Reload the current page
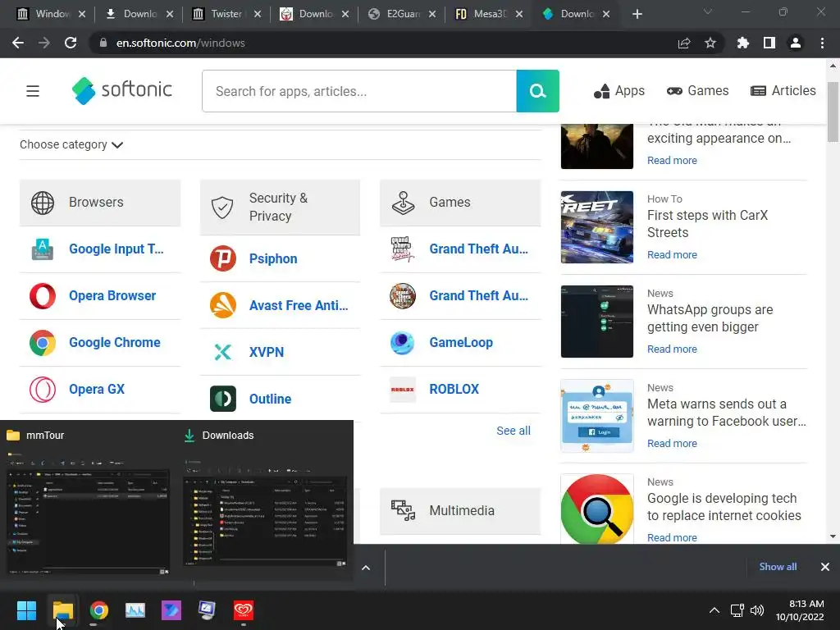This screenshot has height=630, width=840. pos(71,43)
